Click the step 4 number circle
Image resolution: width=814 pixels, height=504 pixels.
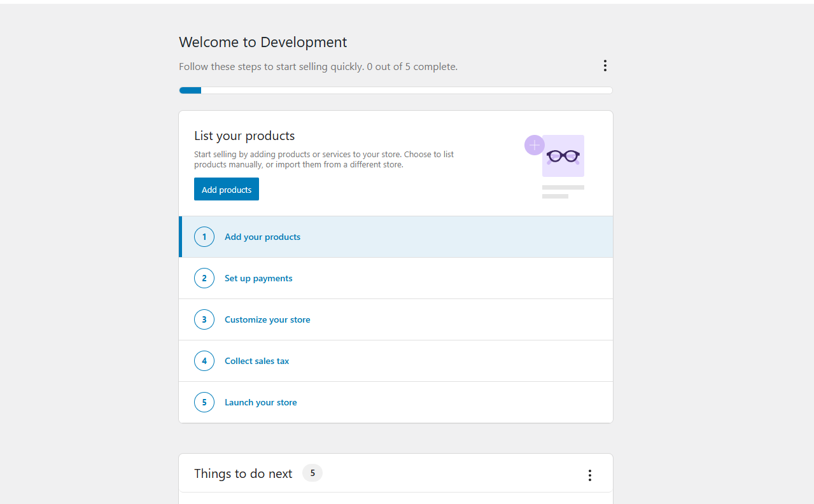tap(204, 361)
